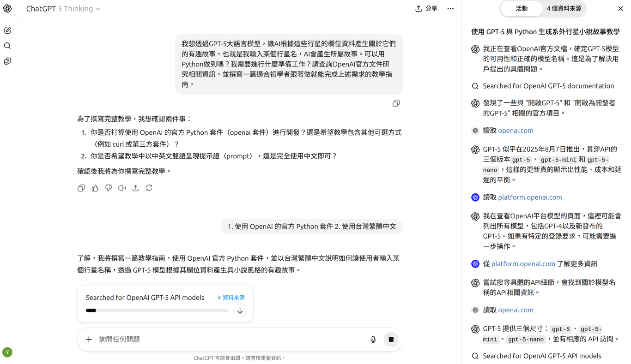Copy the assistant's clarifying response
Screen dimensions: 631x364
(x=81, y=188)
